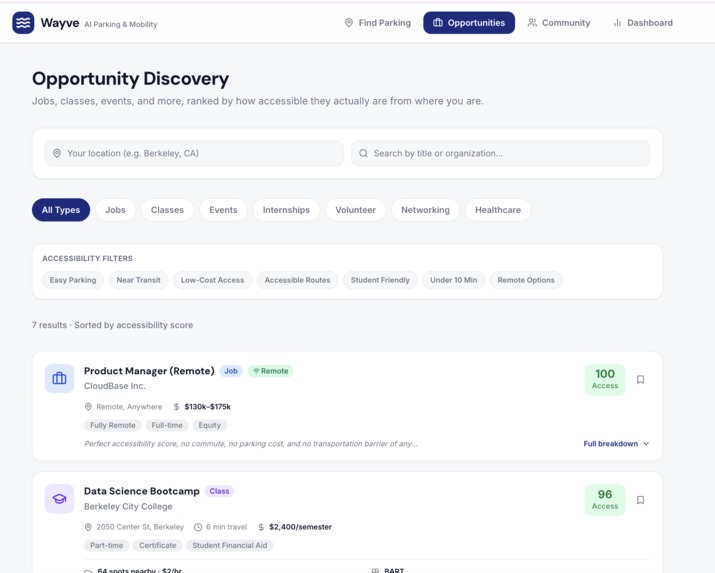Click the Class badge on Data Science Bootcamp
Image resolution: width=715 pixels, height=573 pixels.
(219, 491)
